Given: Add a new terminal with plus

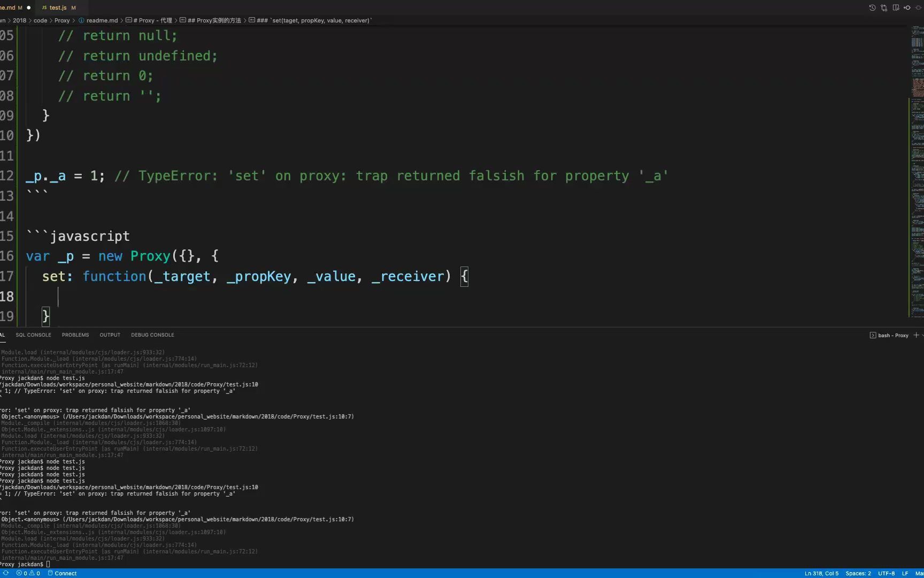Looking at the screenshot, I should pyautogui.click(x=916, y=335).
